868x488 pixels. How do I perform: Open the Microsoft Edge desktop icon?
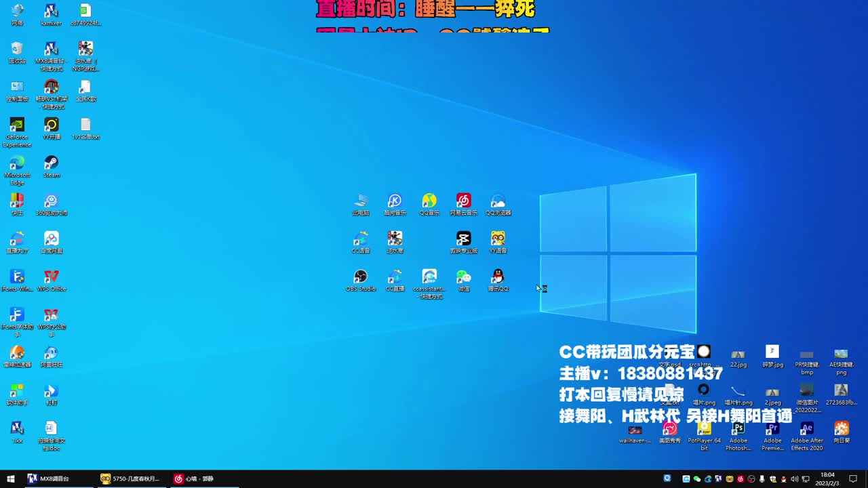click(17, 170)
